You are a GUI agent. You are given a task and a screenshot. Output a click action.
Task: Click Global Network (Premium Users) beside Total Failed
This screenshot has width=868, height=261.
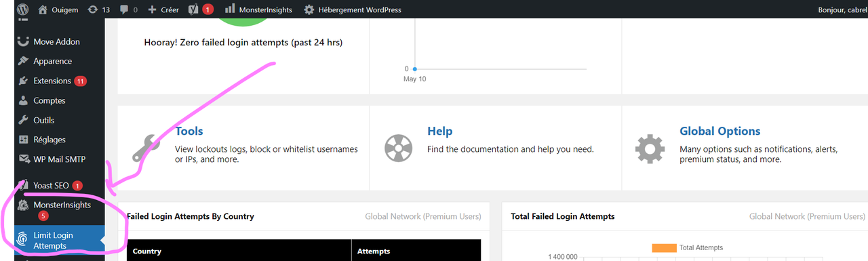(807, 216)
